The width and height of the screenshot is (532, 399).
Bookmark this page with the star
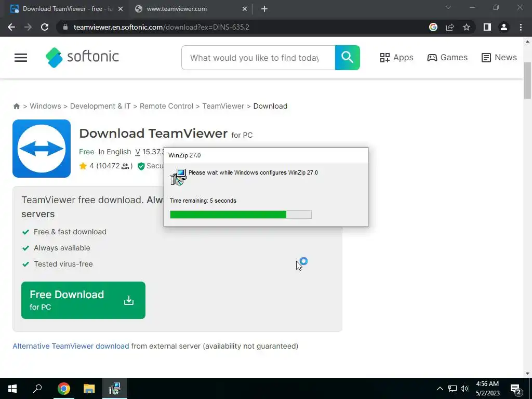[467, 27]
